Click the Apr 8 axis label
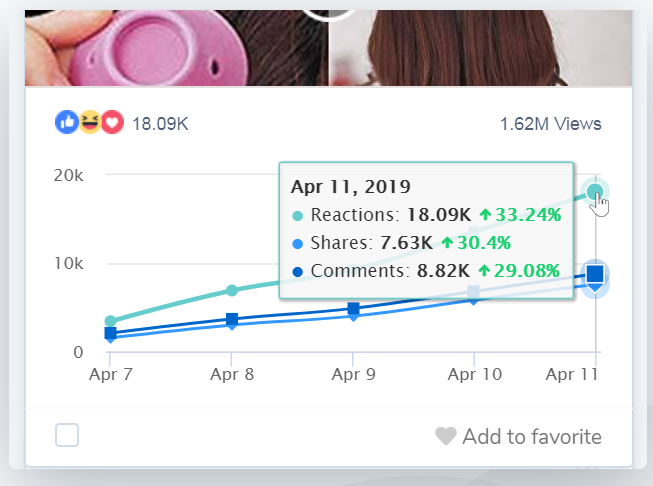653x486 pixels. tap(231, 374)
